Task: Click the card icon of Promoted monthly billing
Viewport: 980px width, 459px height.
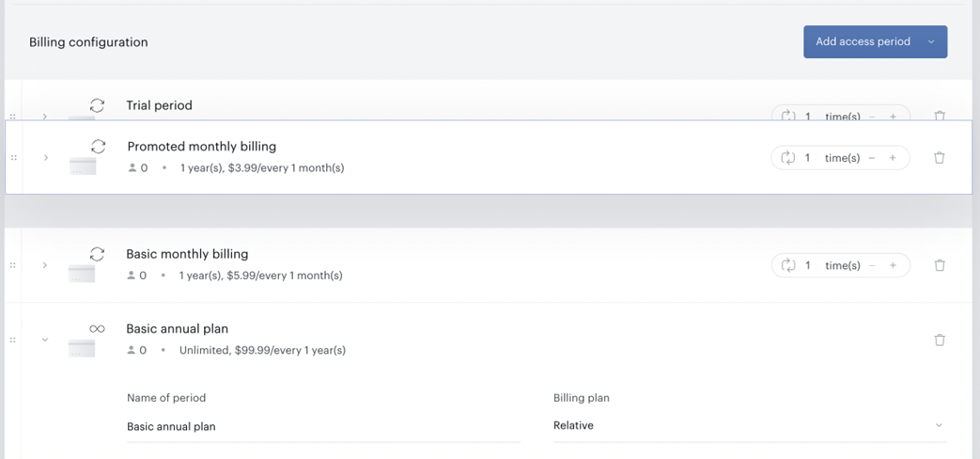Action: pos(83,166)
